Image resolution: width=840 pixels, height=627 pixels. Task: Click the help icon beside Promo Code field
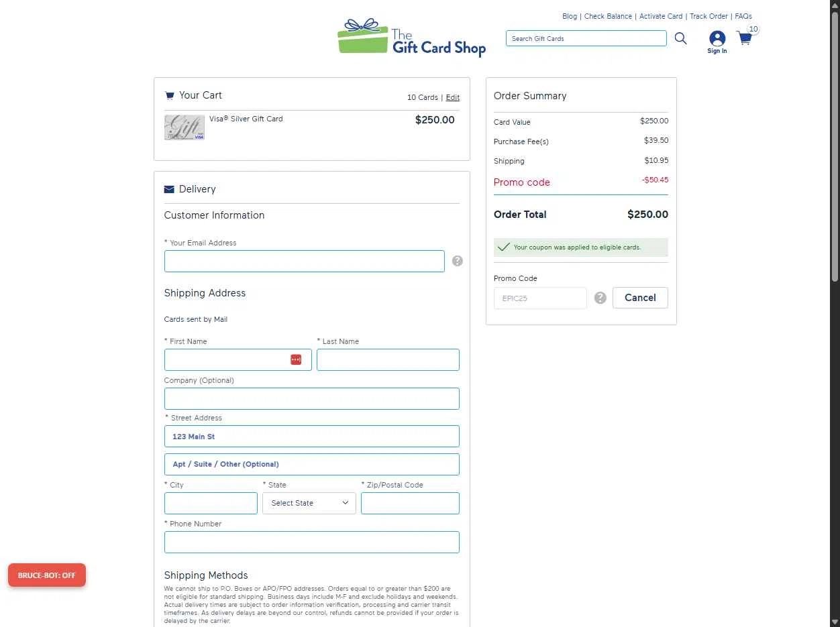pyautogui.click(x=600, y=298)
